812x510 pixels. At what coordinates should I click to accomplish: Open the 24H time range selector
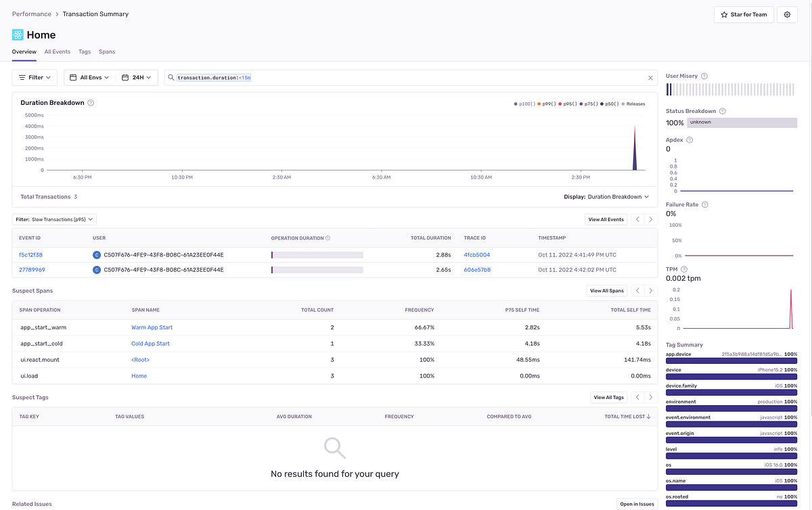[x=137, y=78]
